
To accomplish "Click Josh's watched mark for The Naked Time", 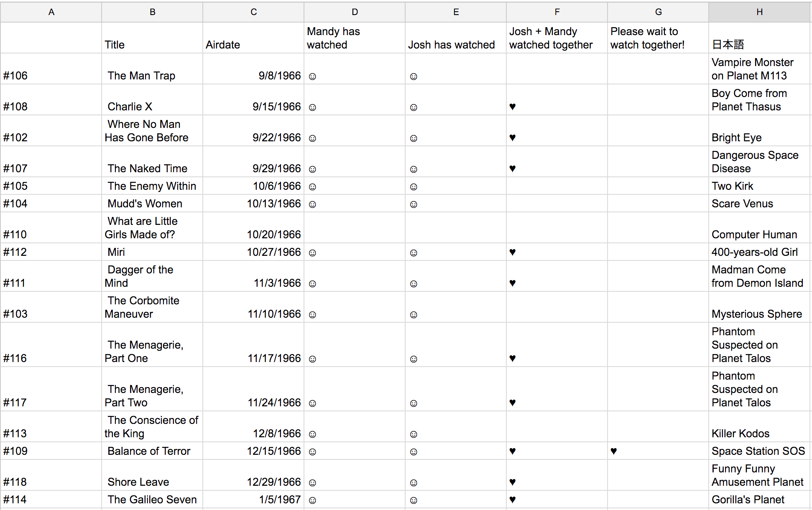I will pos(414,169).
